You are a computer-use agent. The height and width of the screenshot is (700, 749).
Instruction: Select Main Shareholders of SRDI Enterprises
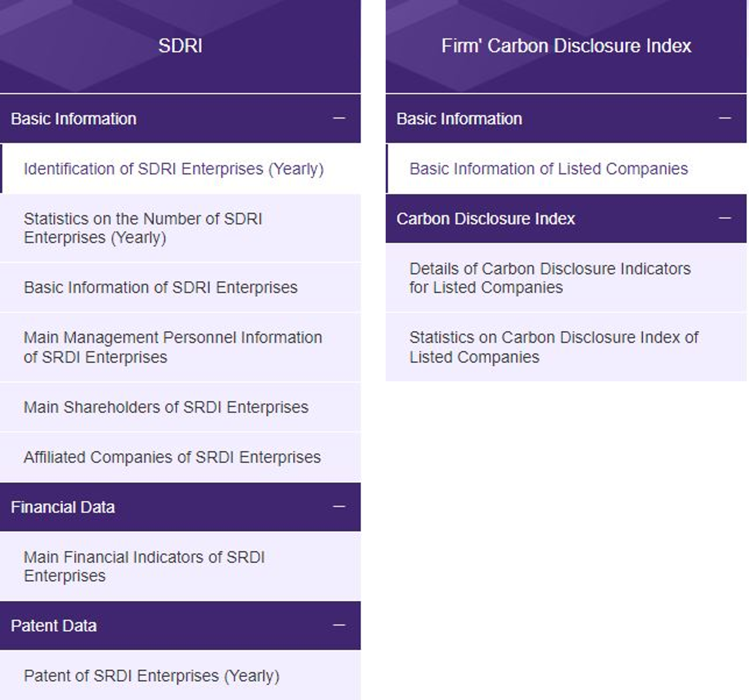(x=166, y=407)
